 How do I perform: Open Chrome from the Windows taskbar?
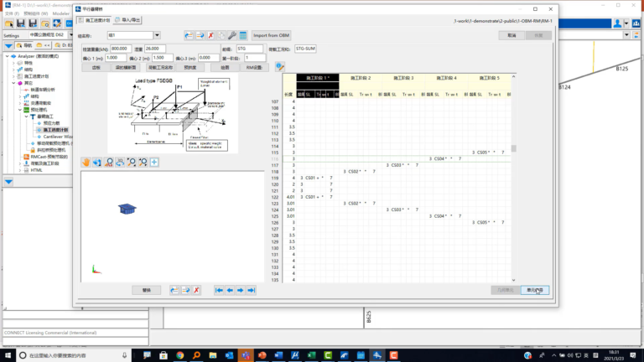(x=180, y=355)
